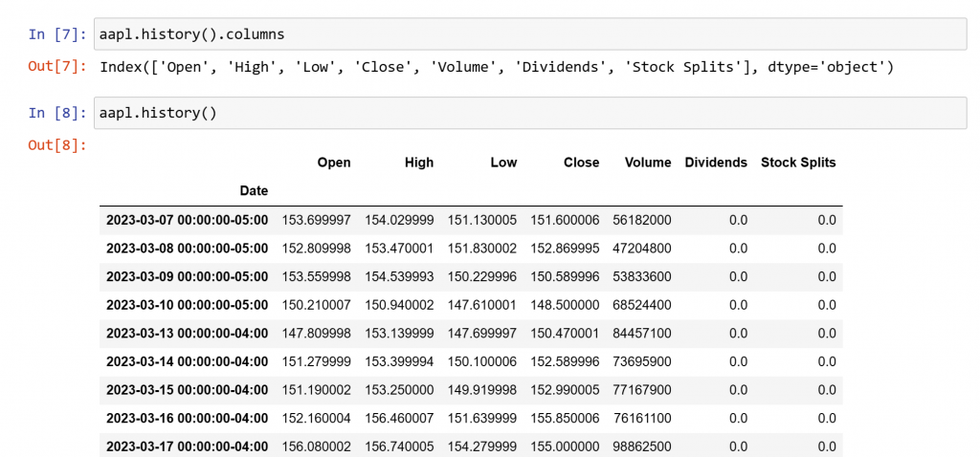Click Open value 147.809998
The height and width of the screenshot is (457, 980).
click(x=316, y=334)
